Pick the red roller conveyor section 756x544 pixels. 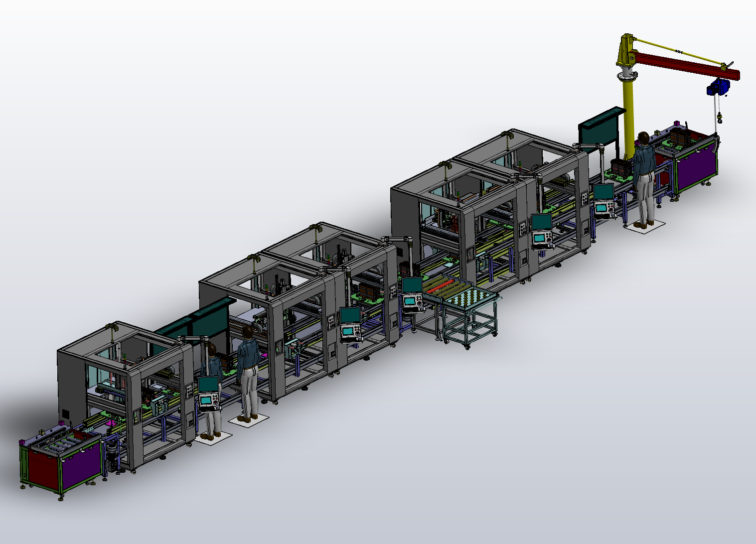pyautogui.click(x=441, y=287)
